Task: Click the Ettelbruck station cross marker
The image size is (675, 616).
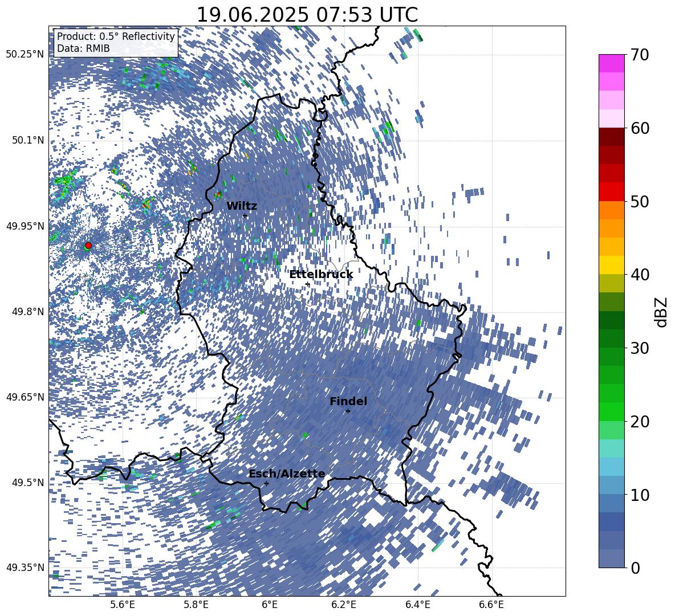Action: click(x=307, y=284)
